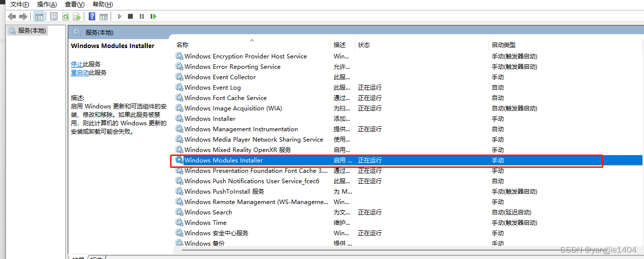Click gear icon of Windows Modules Installer row
The image size is (644, 259).
click(x=179, y=160)
